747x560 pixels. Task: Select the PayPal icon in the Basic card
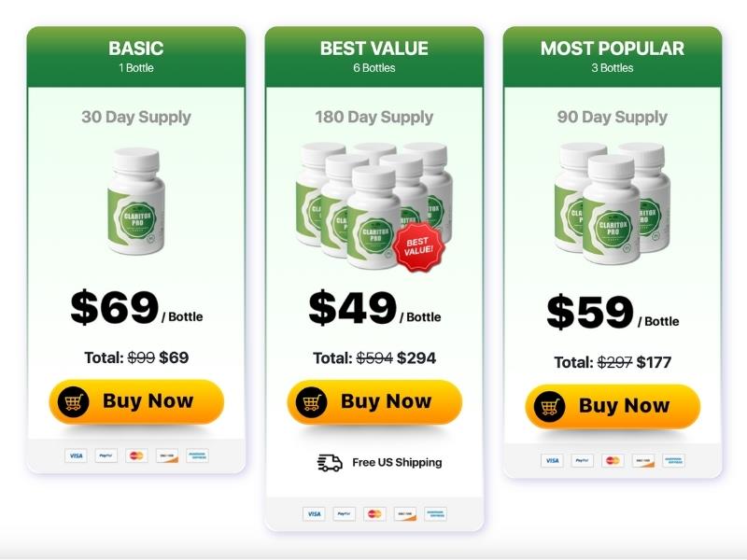(106, 455)
